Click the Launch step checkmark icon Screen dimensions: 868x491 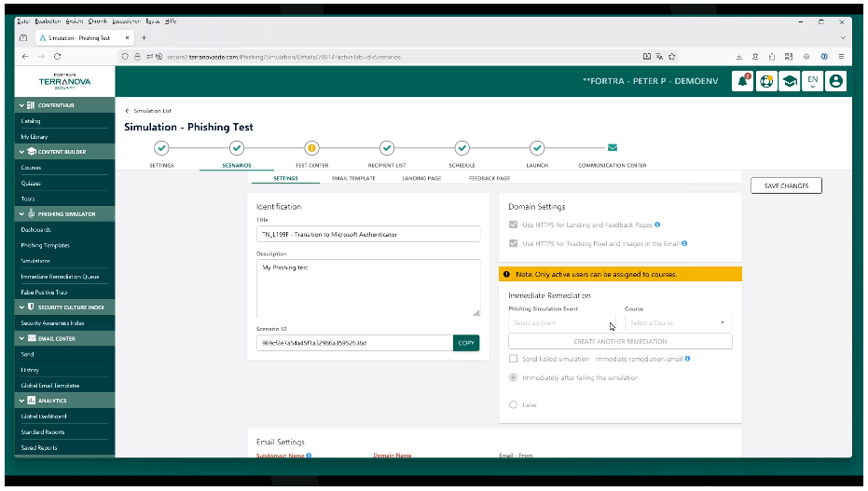(537, 147)
